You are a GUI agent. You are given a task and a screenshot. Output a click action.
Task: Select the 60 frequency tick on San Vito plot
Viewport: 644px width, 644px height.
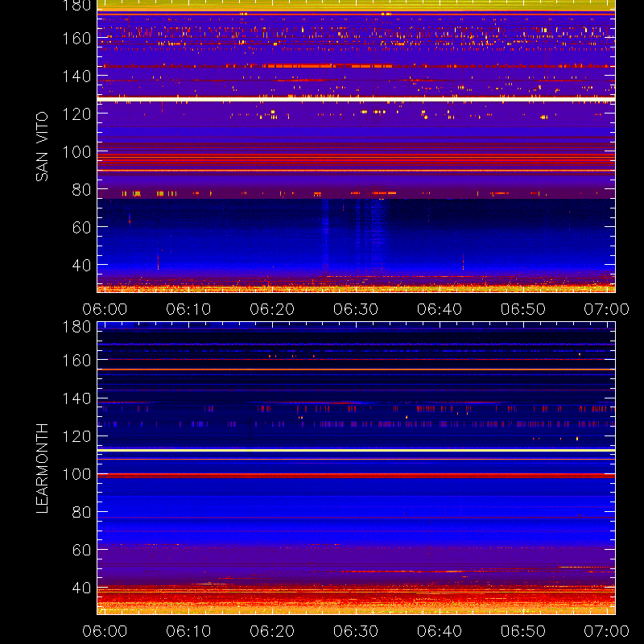tap(81, 227)
